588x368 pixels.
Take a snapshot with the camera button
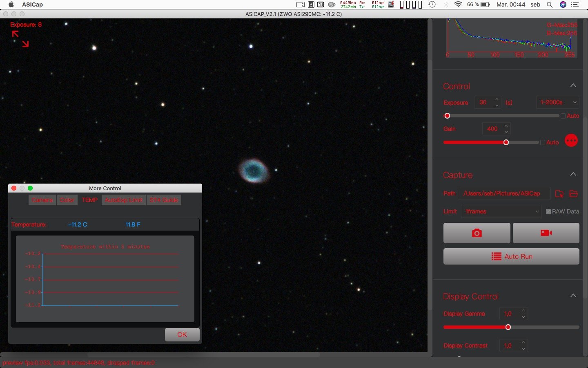(x=477, y=233)
